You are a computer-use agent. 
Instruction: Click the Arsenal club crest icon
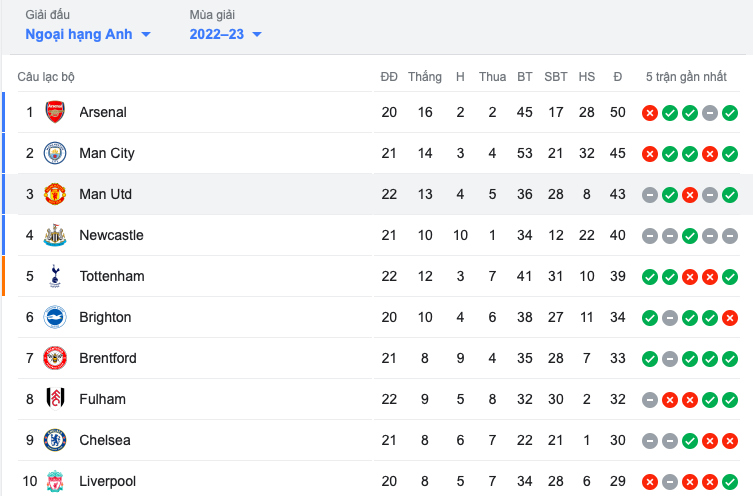(x=55, y=112)
